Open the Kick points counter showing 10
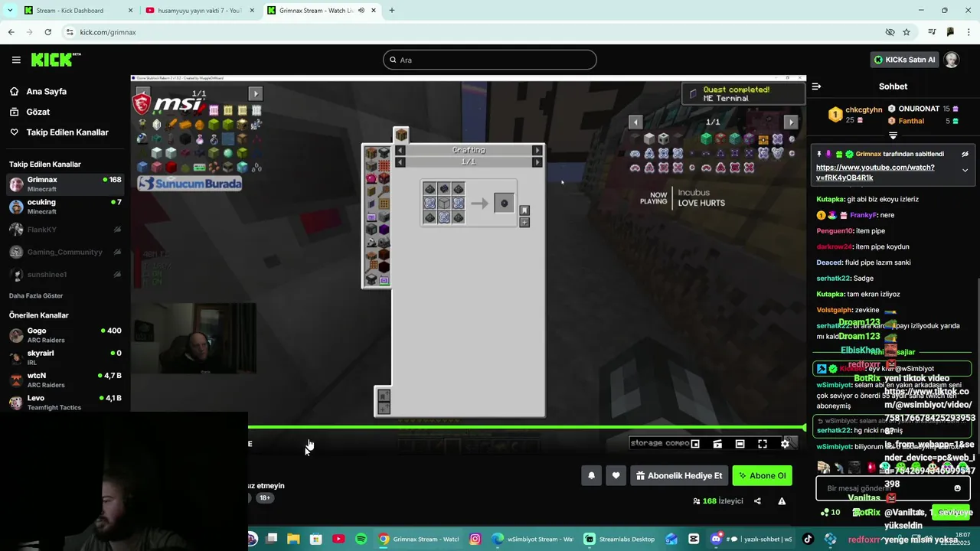 pos(830,512)
